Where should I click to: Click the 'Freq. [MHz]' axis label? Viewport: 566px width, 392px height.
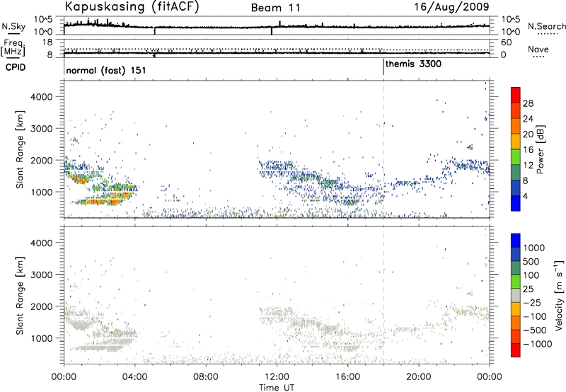(13, 47)
